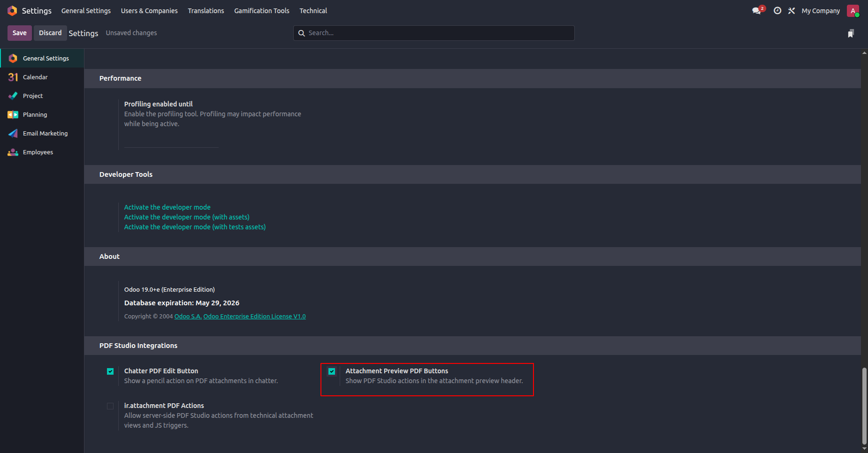This screenshot has height=453, width=868.
Task: Activate developer mode with tests assets
Action: coord(195,227)
